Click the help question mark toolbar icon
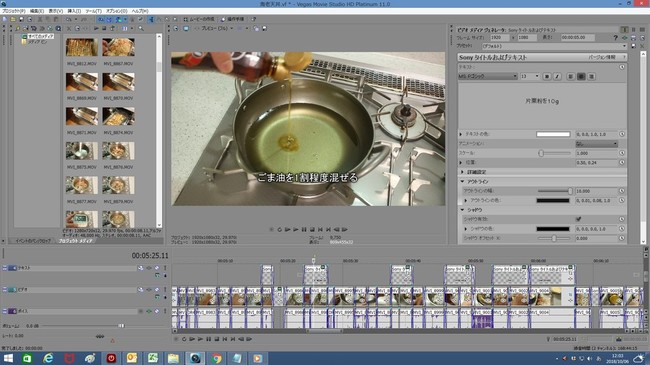 (x=253, y=19)
